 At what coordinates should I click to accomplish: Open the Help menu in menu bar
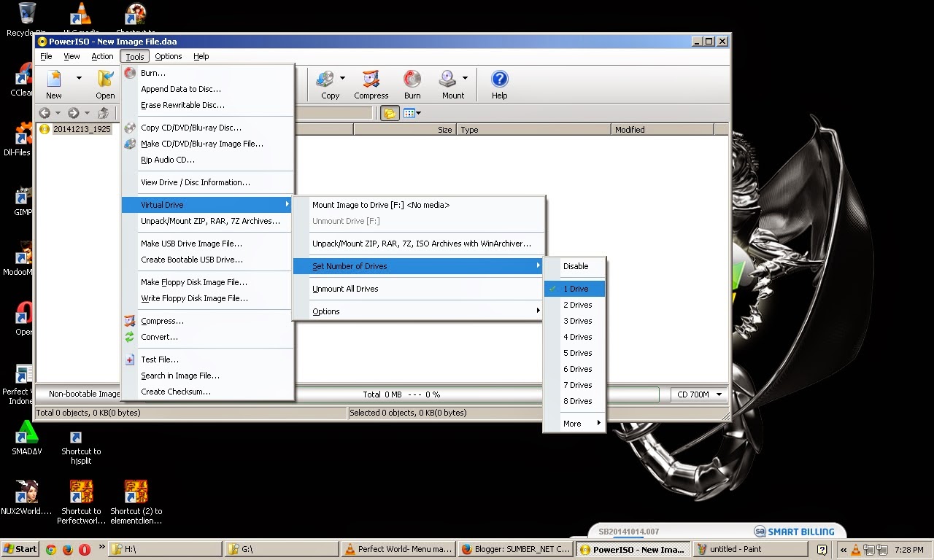pyautogui.click(x=201, y=56)
